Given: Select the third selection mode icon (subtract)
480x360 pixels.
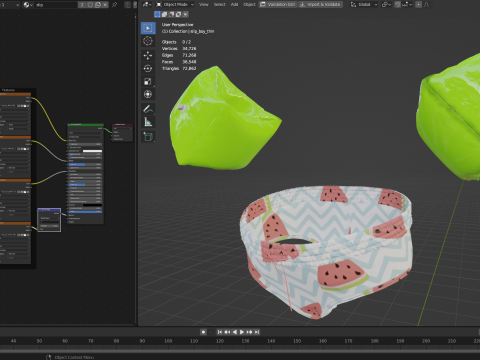Looking at the screenshot, I should pyautogui.click(x=171, y=14).
